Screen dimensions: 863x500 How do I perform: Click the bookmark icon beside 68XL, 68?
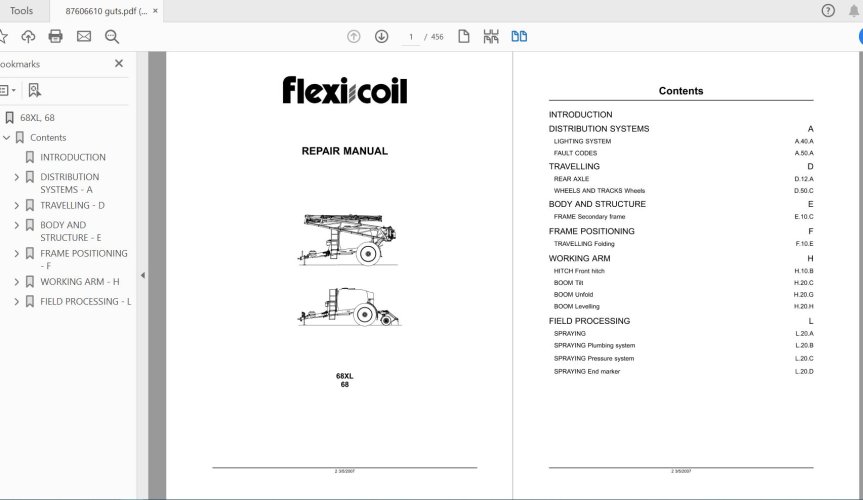pyautogui.click(x=9, y=117)
